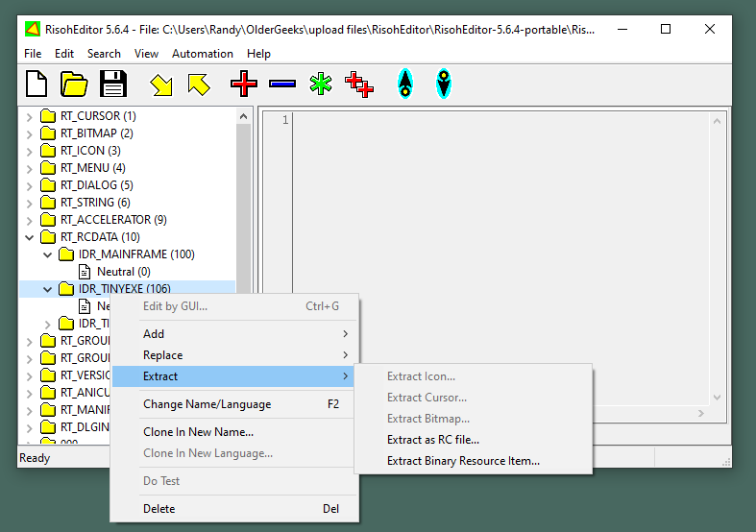Choose Extract as RC file...

point(473,440)
